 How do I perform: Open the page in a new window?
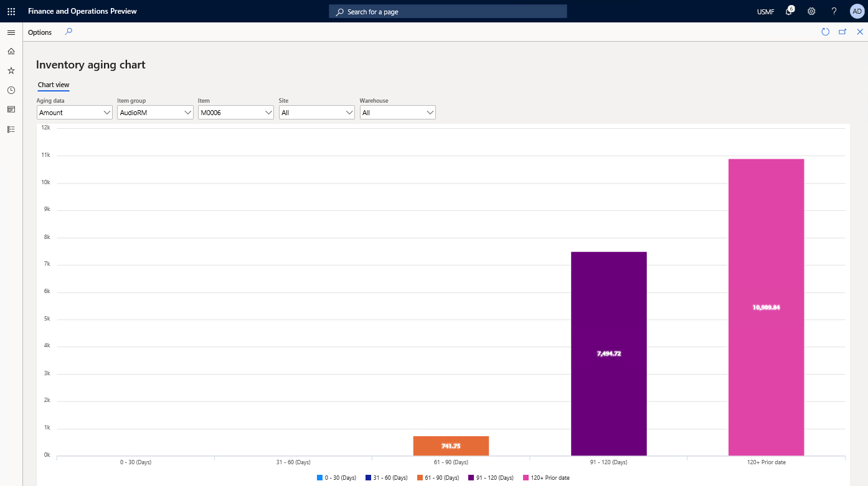pos(842,32)
